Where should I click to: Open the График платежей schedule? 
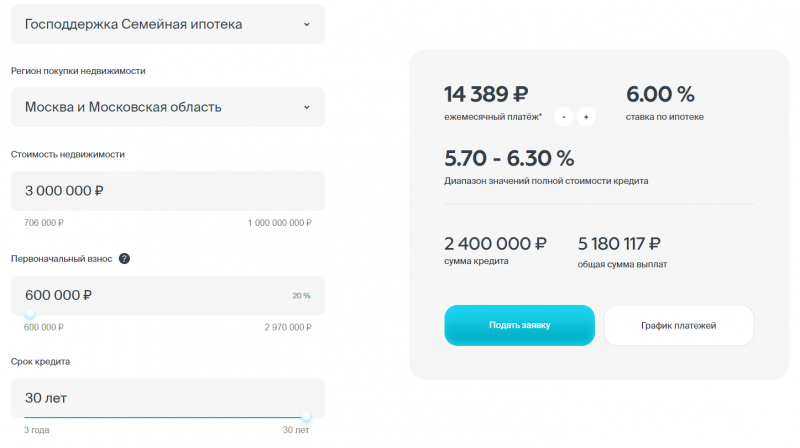tap(679, 325)
